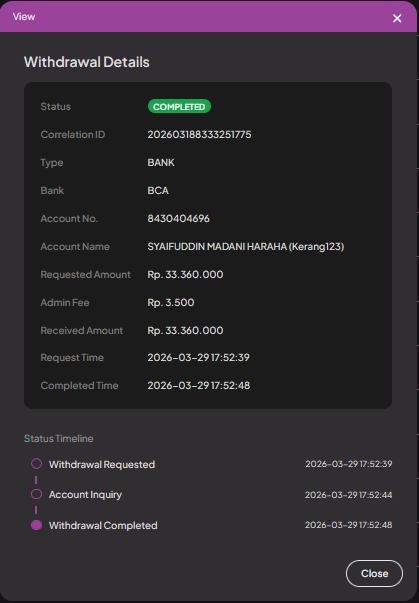Click the Request Time field label
The image size is (419, 603).
coord(72,358)
